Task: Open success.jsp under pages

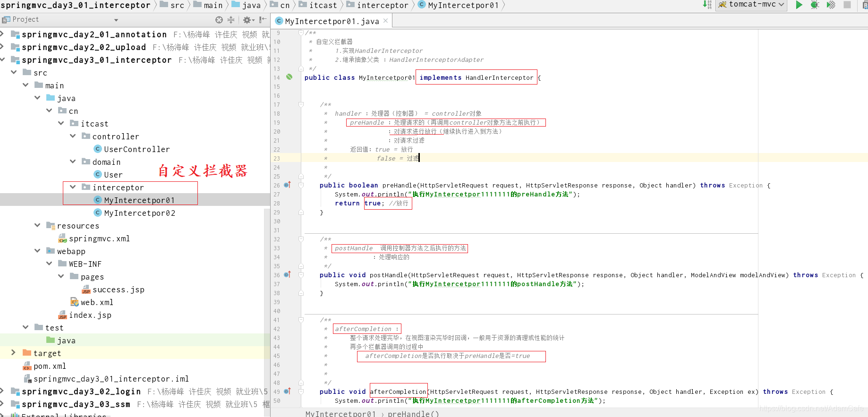Action: coord(113,289)
